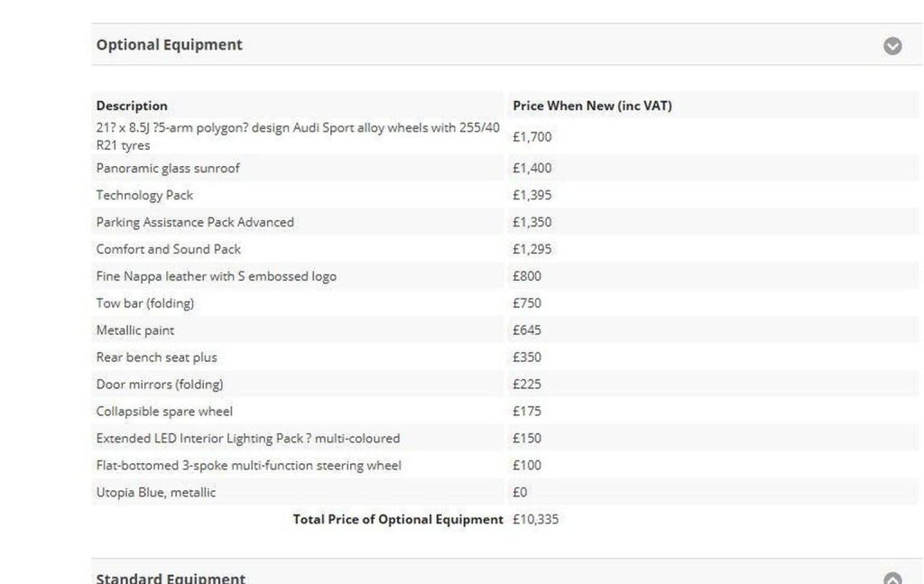The height and width of the screenshot is (584, 924).
Task: Click the Price When New column header
Action: click(592, 106)
